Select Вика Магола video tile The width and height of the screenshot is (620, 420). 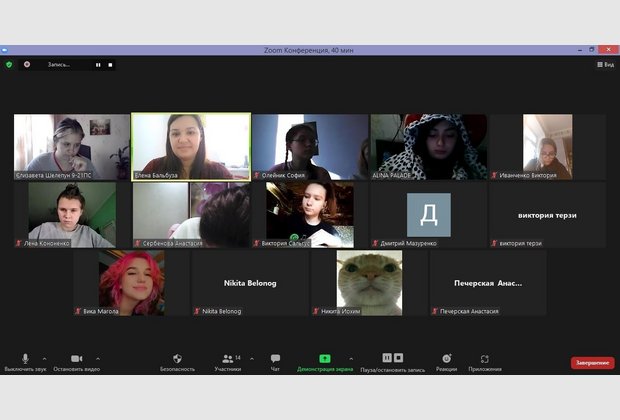coord(131,283)
